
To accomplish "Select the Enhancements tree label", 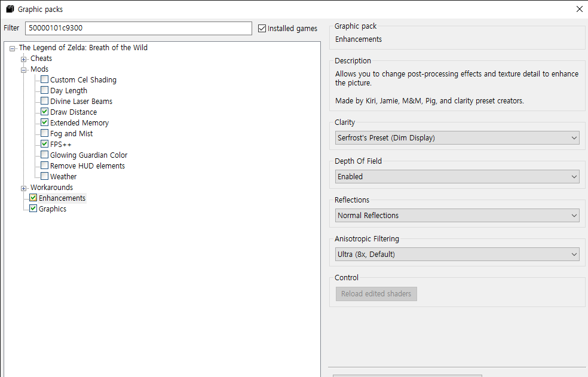I will tap(62, 198).
